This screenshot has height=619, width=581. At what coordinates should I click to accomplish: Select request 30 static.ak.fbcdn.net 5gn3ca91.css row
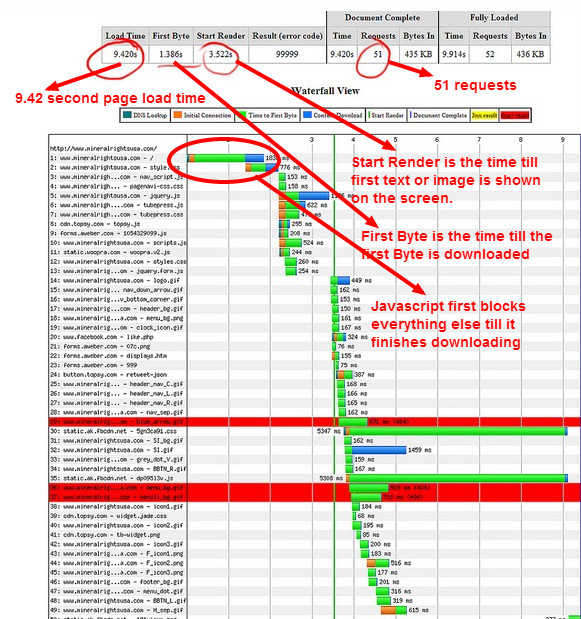(x=315, y=431)
